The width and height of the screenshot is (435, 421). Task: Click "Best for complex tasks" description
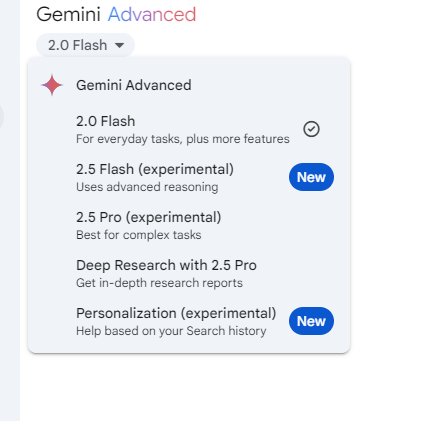pyautogui.click(x=139, y=235)
